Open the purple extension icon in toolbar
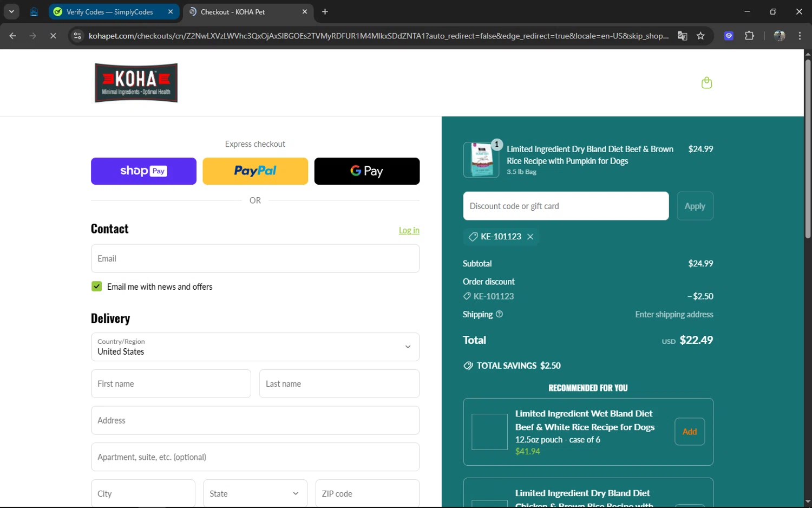 [729, 36]
